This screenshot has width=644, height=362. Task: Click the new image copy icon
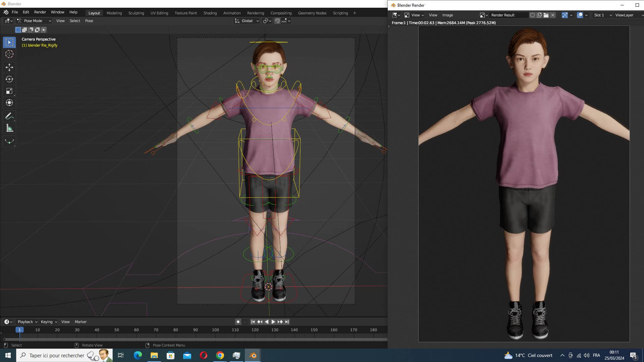[539, 15]
